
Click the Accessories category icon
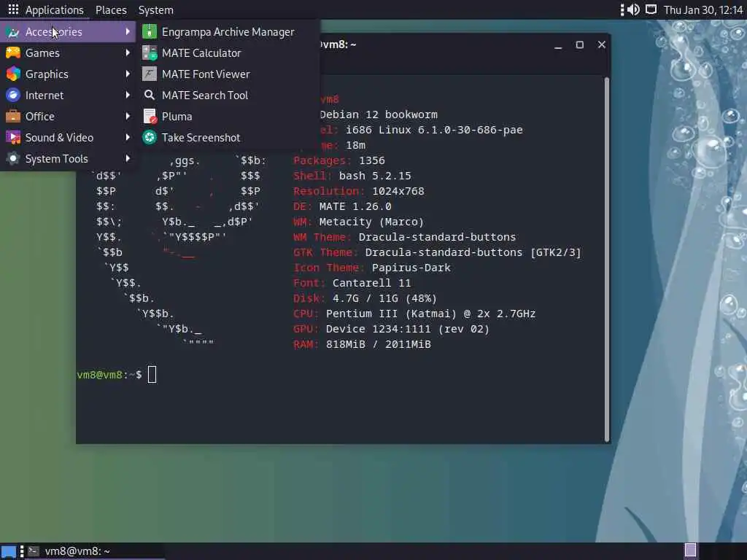click(13, 32)
